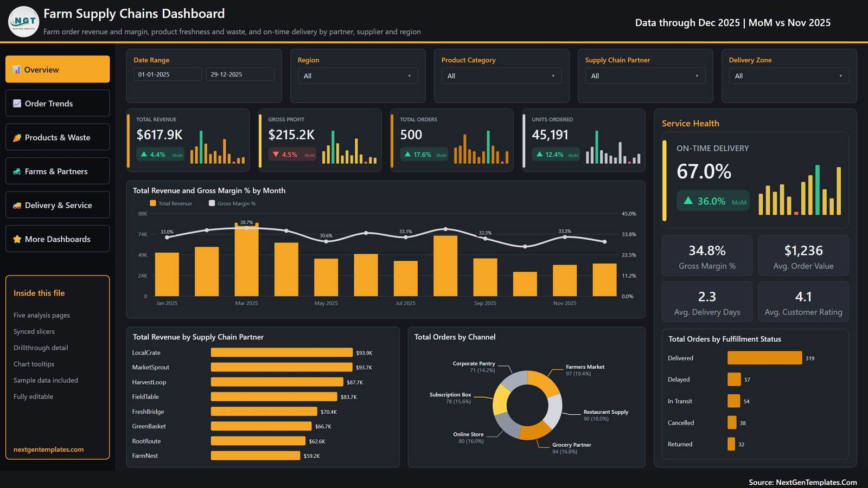The width and height of the screenshot is (868, 488).
Task: Click the Overview chart icon in sidebar
Action: (17, 69)
